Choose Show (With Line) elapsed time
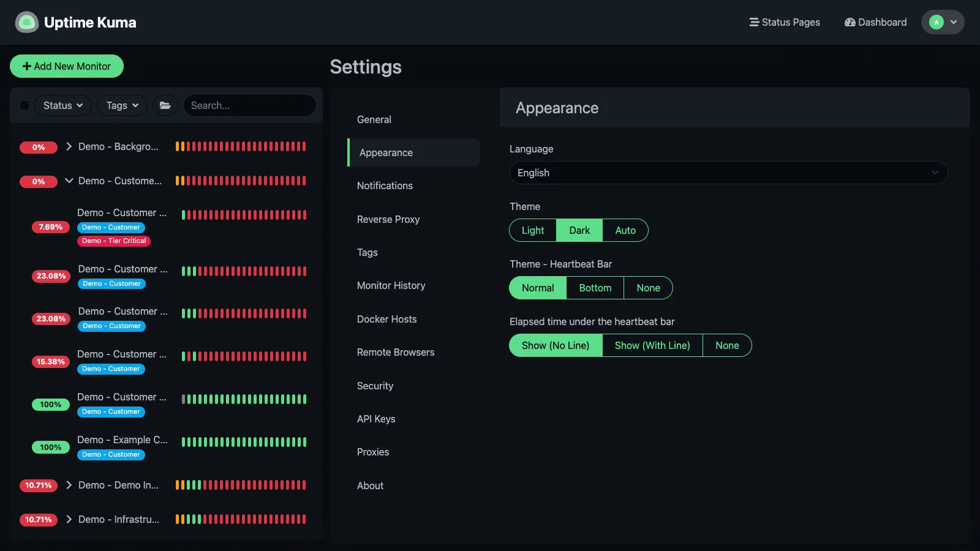The image size is (980, 551). pyautogui.click(x=652, y=345)
